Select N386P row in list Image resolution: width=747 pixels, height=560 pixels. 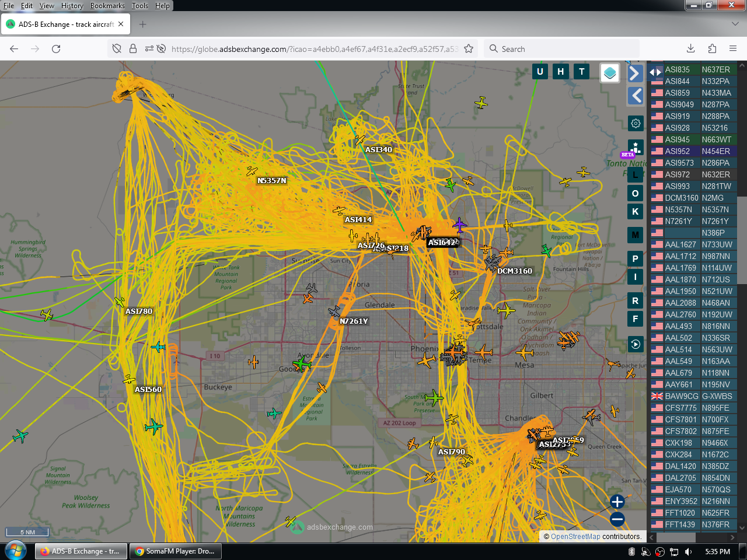693,233
